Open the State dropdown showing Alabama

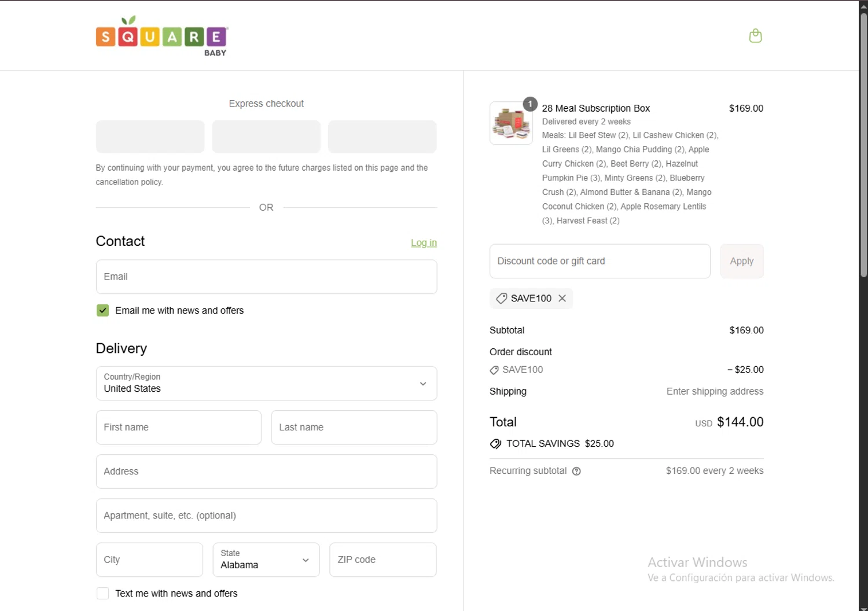266,560
